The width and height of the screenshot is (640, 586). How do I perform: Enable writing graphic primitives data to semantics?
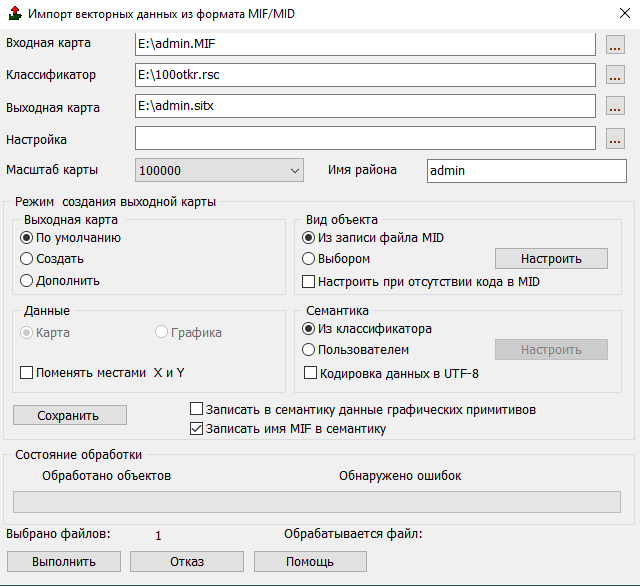coord(196,409)
